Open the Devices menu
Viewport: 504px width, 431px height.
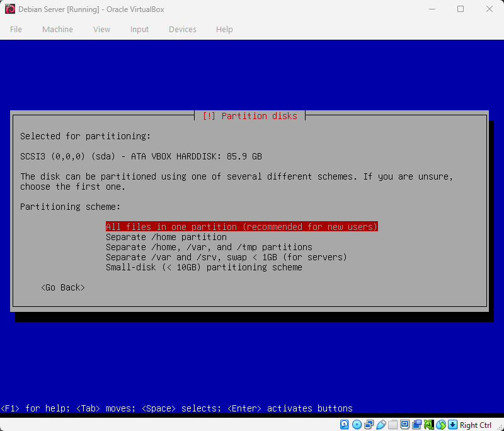tap(182, 29)
